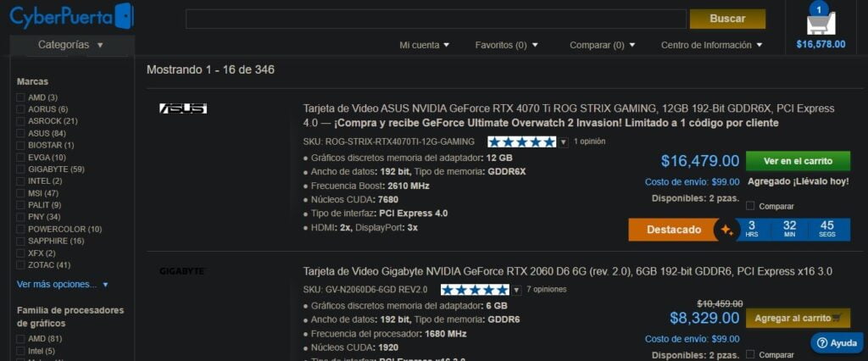
Task: Check the MSI brand filter
Action: [20, 193]
